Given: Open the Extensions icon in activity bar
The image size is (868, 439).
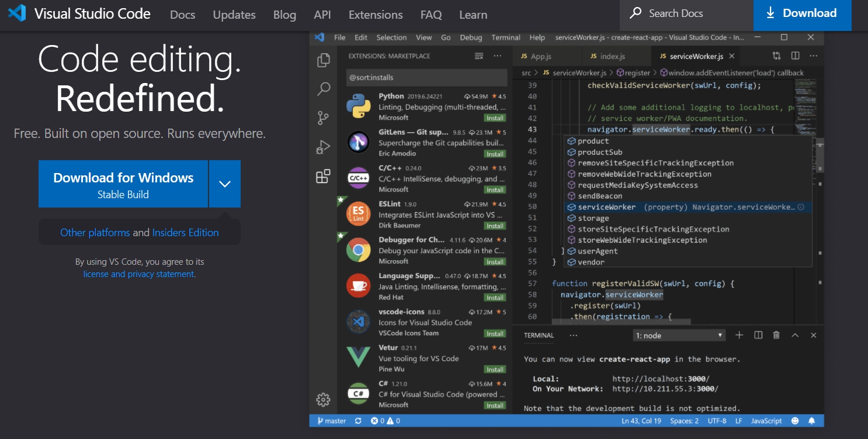Looking at the screenshot, I should tap(323, 176).
